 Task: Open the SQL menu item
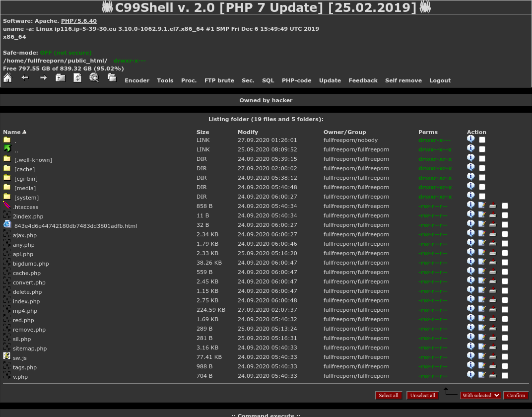coord(268,80)
